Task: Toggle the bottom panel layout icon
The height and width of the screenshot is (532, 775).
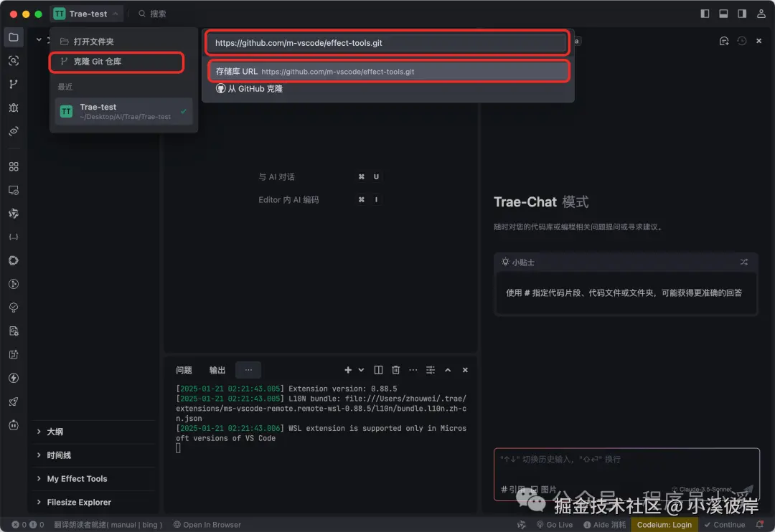Action: pyautogui.click(x=723, y=14)
